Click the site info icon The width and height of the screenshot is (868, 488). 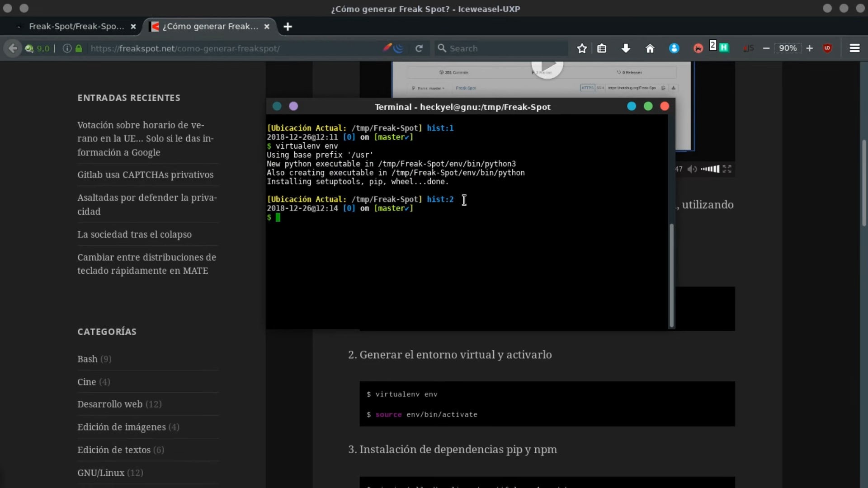67,48
